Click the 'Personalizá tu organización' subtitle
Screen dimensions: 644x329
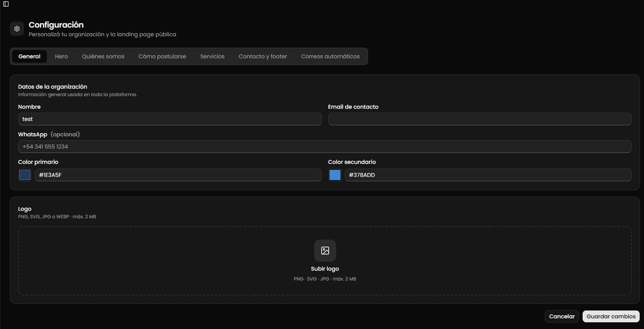(x=102, y=34)
